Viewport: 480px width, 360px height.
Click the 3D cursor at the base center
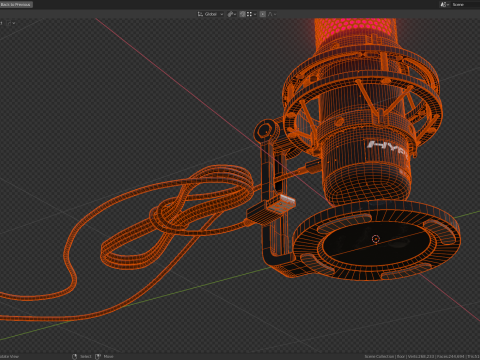coord(376,239)
